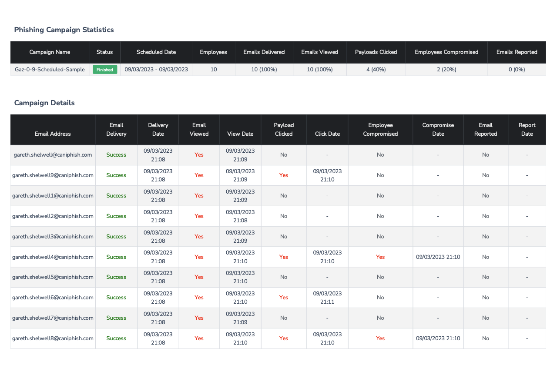This screenshot has width=557, height=392.
Task: Click the gareth.shelwell9@caniphish.com email address
Action: click(53, 175)
